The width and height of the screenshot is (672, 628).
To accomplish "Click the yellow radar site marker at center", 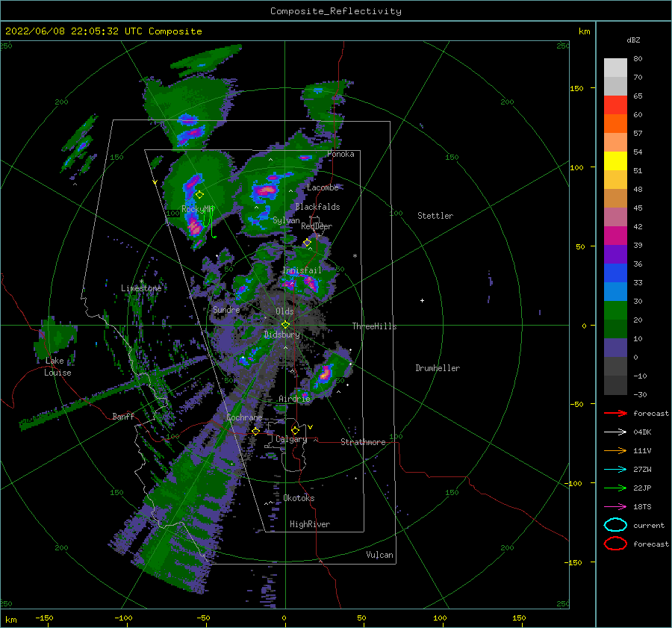I will coord(285,325).
